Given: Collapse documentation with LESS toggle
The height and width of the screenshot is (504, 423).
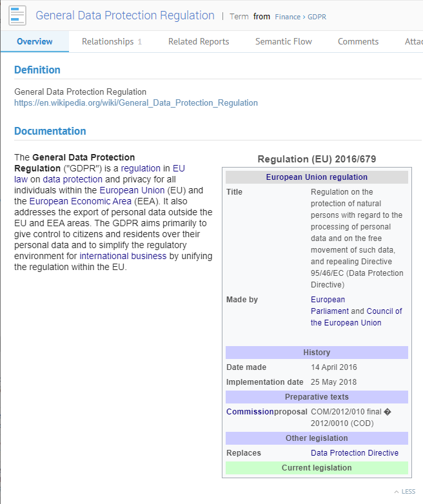Looking at the screenshot, I should pyautogui.click(x=405, y=491).
